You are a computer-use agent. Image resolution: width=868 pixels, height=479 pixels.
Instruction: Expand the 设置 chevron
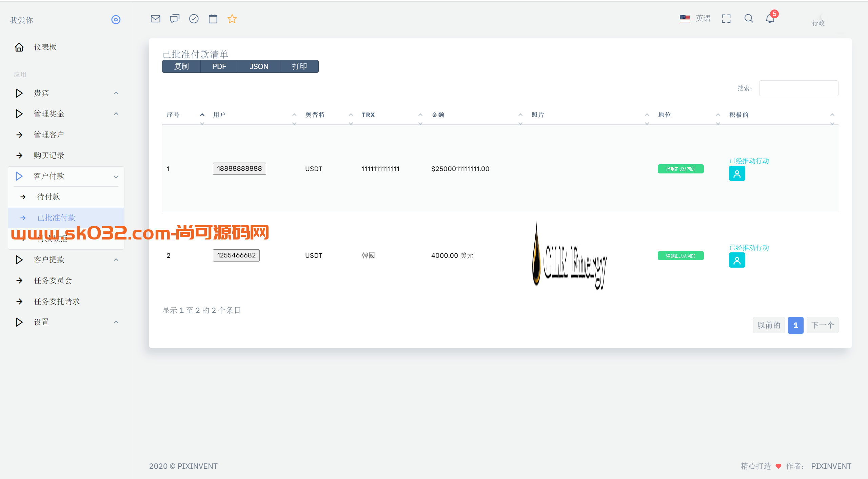click(116, 322)
